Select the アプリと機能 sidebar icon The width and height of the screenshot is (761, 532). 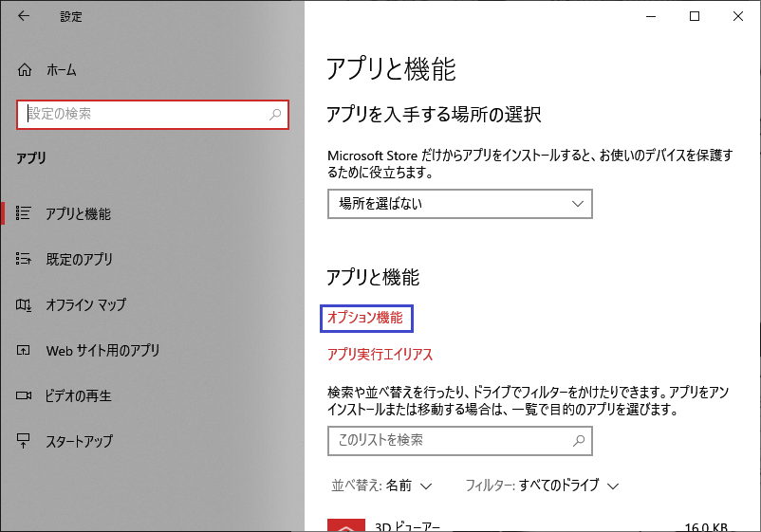point(24,213)
